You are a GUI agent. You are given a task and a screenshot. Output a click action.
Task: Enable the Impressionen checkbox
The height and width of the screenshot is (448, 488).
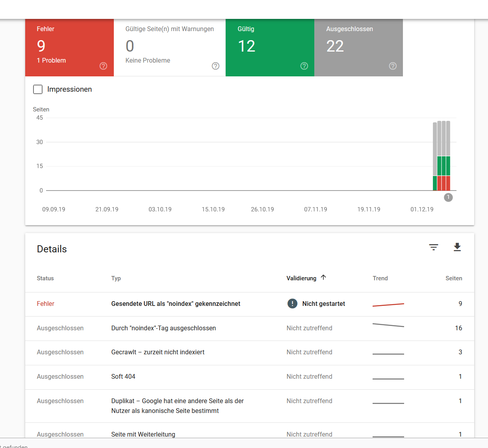(x=38, y=89)
